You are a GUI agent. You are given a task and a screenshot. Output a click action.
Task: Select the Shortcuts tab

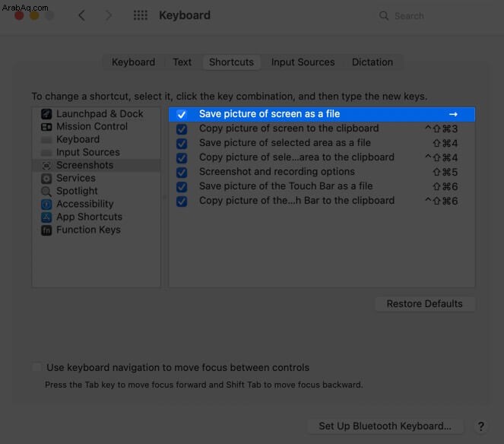[x=231, y=62]
